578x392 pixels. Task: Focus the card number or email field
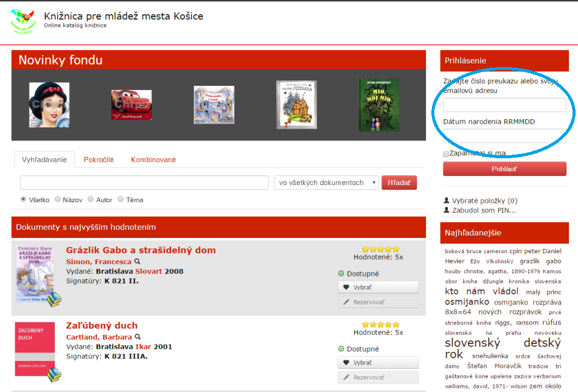(x=504, y=105)
